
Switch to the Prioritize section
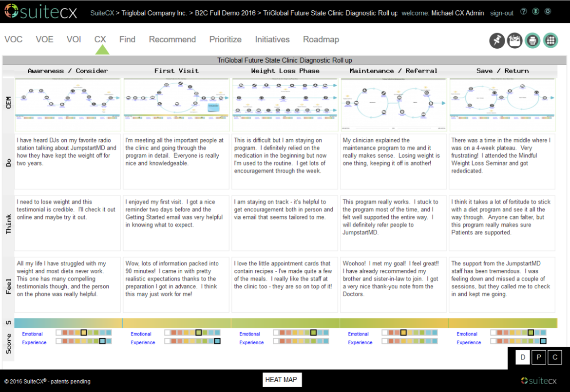225,39
